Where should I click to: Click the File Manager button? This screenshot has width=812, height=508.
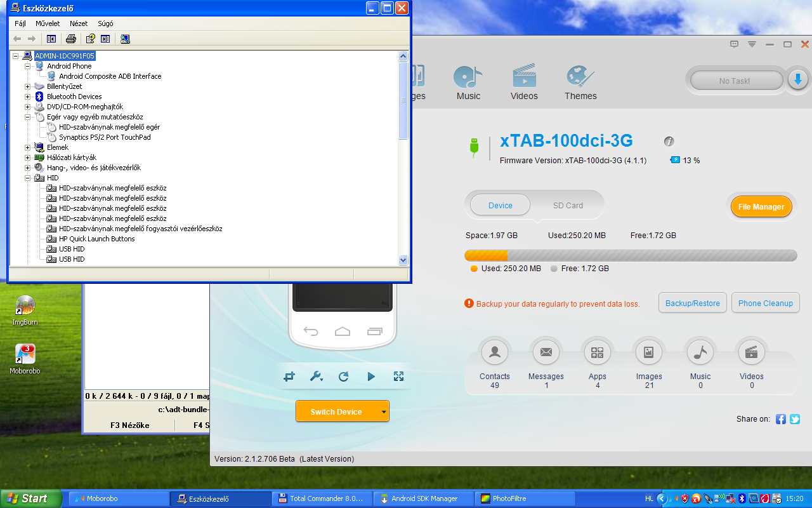(761, 206)
